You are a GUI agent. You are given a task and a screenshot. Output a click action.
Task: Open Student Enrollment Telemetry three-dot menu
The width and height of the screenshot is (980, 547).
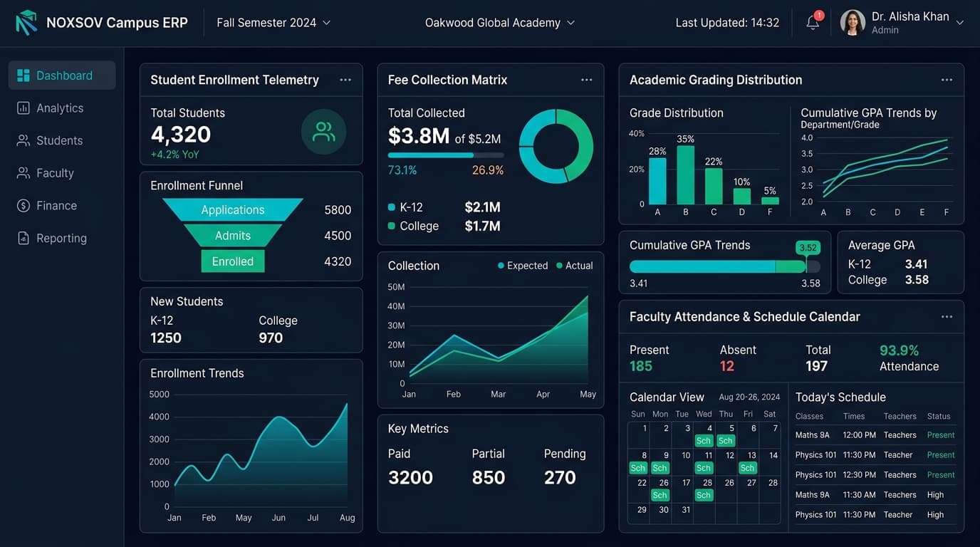(x=345, y=80)
